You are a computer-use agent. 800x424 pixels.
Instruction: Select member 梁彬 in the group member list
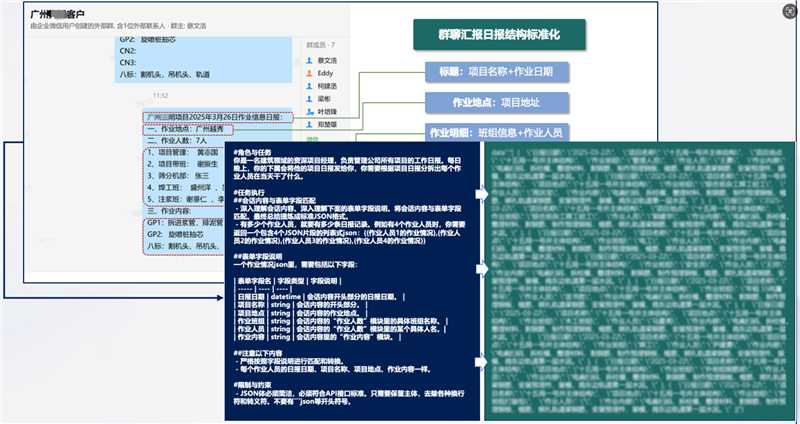(324, 99)
